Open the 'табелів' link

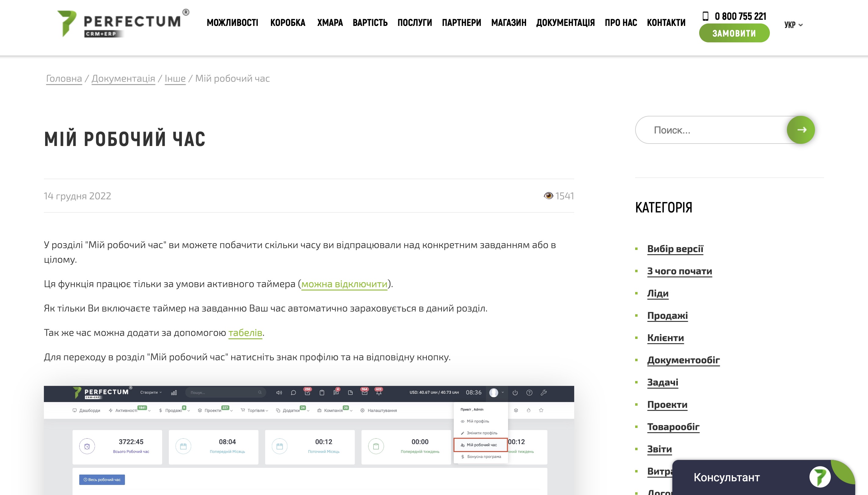[245, 333]
